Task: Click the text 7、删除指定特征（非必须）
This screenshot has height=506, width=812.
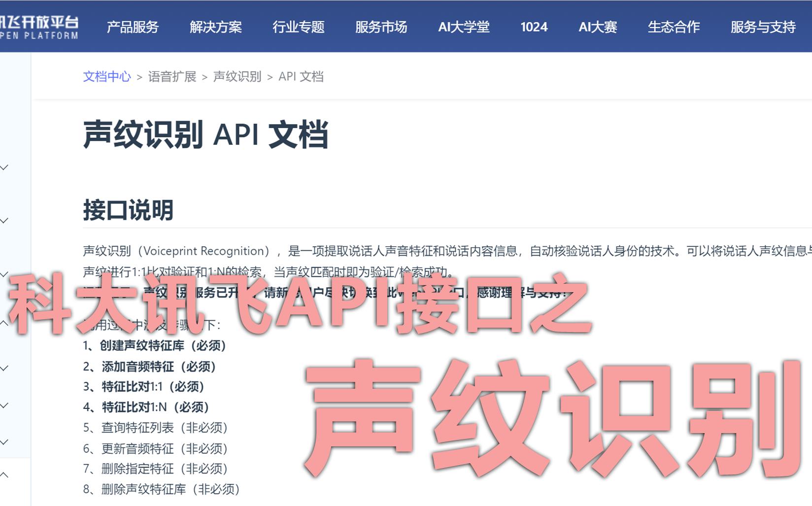Action: [x=155, y=469]
